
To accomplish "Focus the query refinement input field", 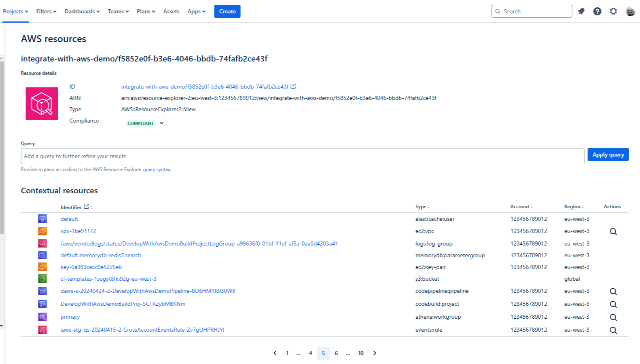I will pos(302,156).
